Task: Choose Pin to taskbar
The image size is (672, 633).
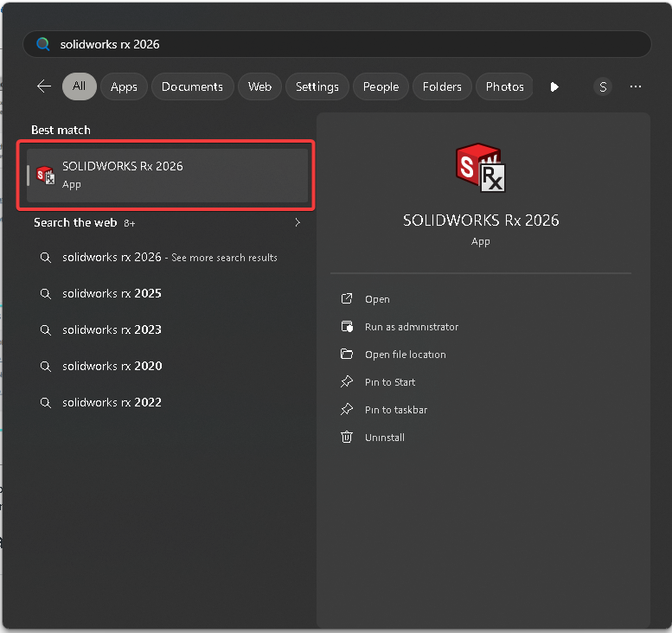Action: pyautogui.click(x=396, y=410)
